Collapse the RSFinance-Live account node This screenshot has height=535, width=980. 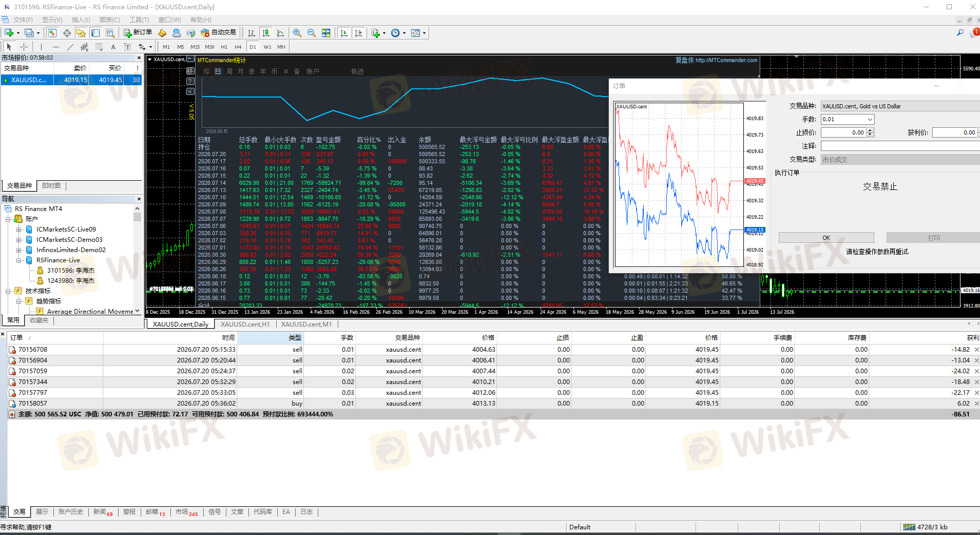click(x=19, y=260)
